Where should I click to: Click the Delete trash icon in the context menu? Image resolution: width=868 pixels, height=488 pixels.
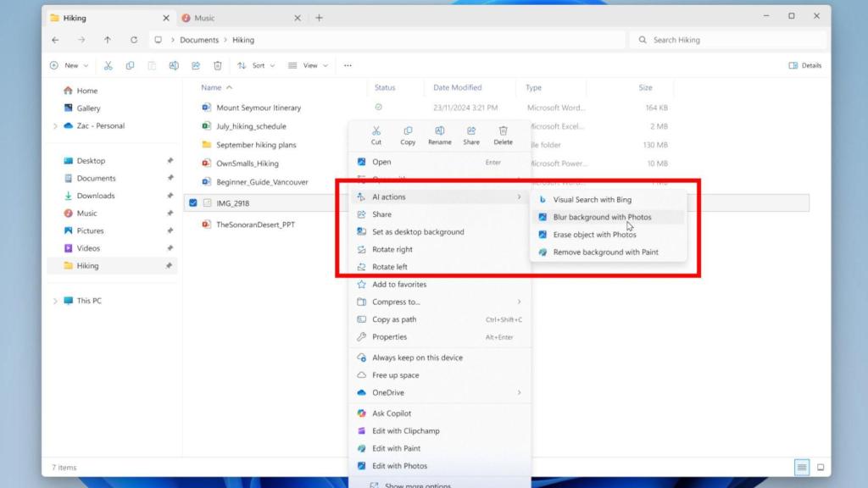coord(503,136)
